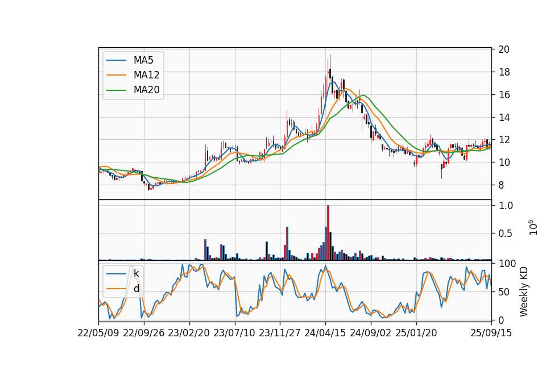Click the MA12 legend label

tap(146, 75)
